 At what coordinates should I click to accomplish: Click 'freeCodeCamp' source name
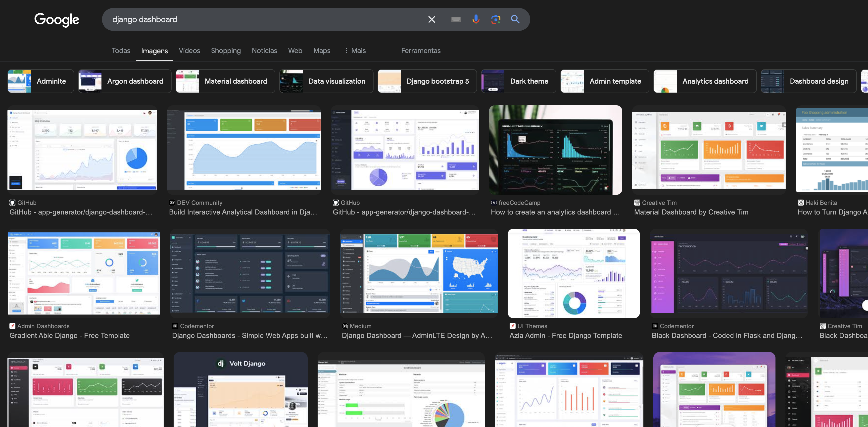[519, 203]
